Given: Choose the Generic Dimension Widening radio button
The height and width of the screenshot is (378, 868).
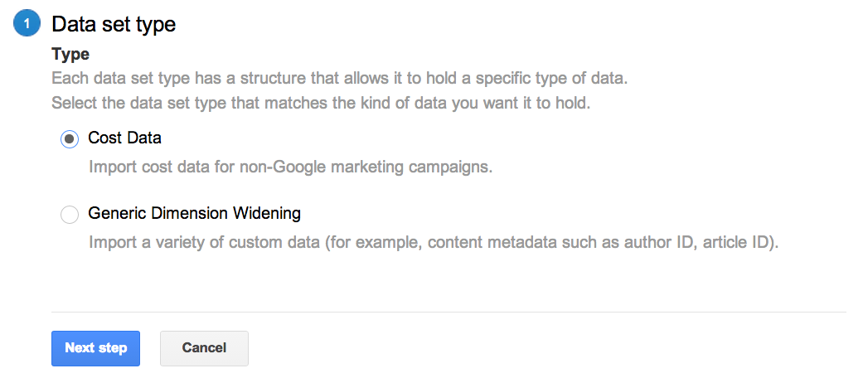Looking at the screenshot, I should (x=69, y=214).
